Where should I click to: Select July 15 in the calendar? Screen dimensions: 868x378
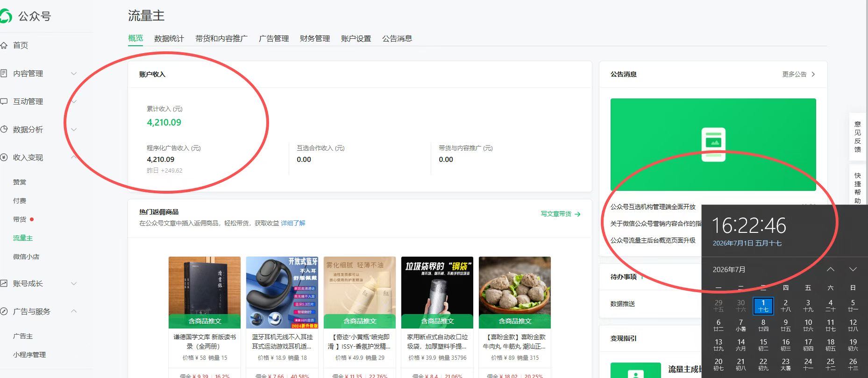(x=763, y=345)
